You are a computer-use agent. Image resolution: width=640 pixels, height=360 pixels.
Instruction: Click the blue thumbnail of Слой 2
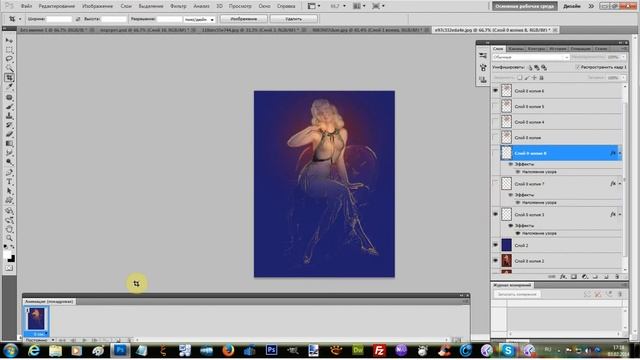(507, 245)
